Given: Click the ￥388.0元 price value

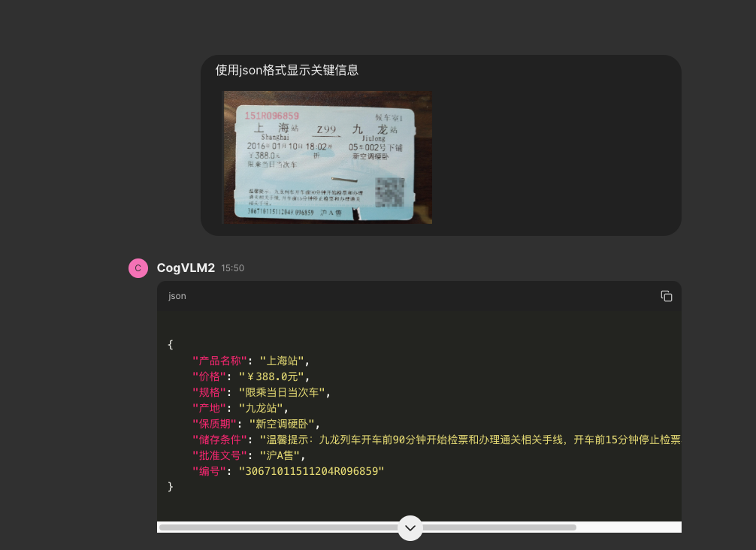Looking at the screenshot, I should (x=274, y=376).
